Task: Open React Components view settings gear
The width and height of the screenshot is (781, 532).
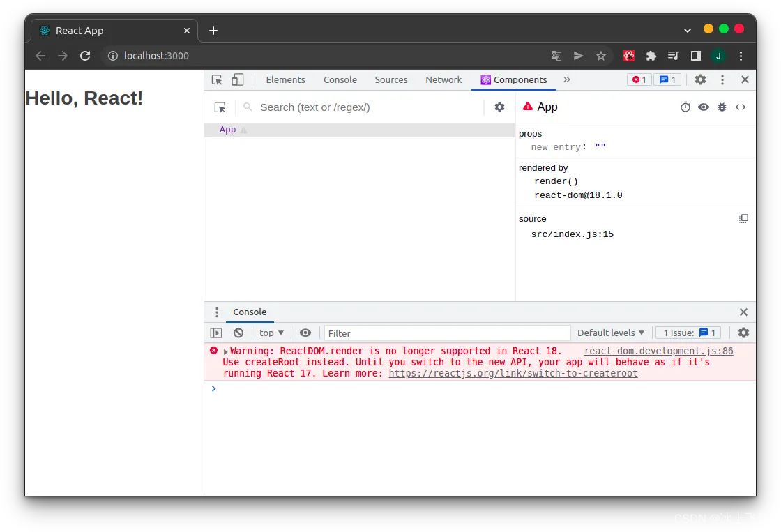Action: (x=499, y=107)
